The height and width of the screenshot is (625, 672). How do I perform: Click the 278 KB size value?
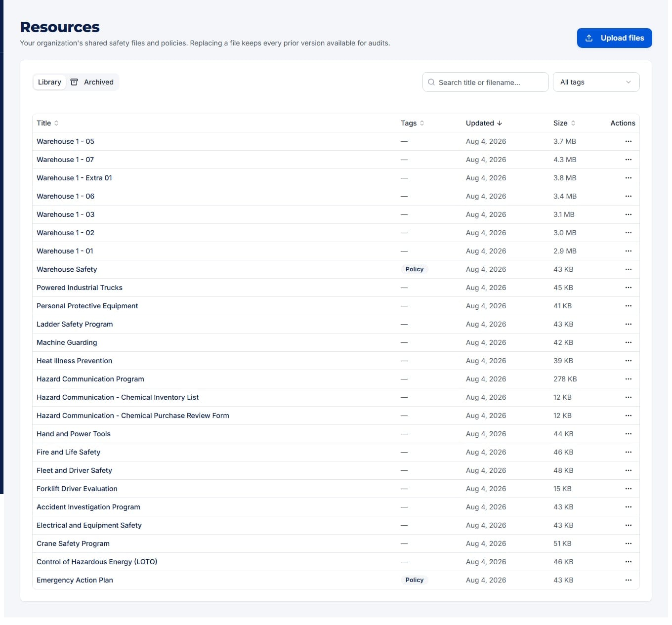565,379
